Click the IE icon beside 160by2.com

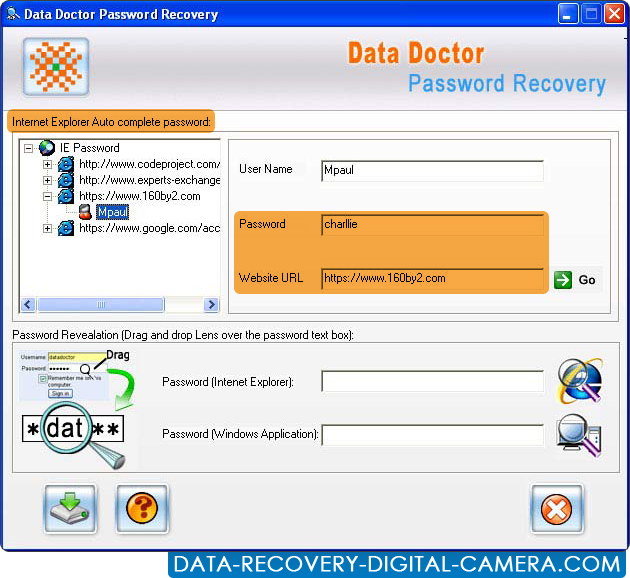click(x=65, y=196)
